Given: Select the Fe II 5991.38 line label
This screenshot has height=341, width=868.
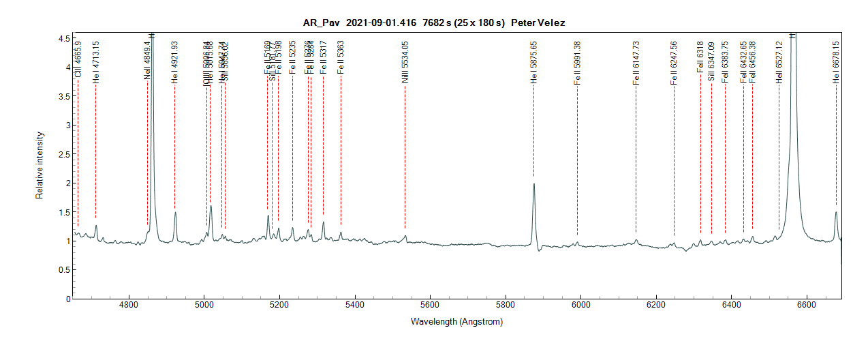Looking at the screenshot, I should pos(577,63).
